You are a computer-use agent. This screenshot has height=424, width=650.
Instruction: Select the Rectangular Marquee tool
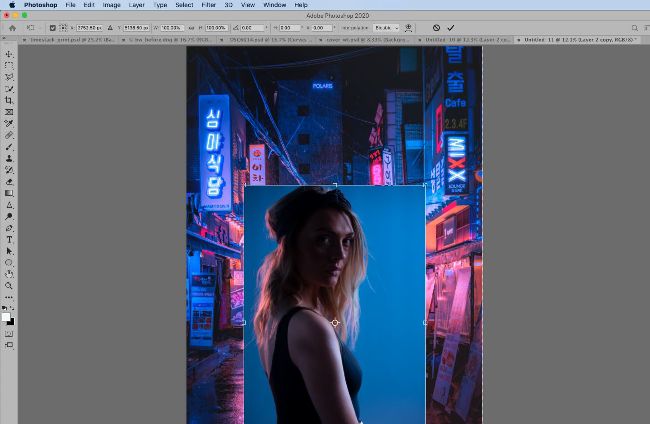pyautogui.click(x=9, y=65)
